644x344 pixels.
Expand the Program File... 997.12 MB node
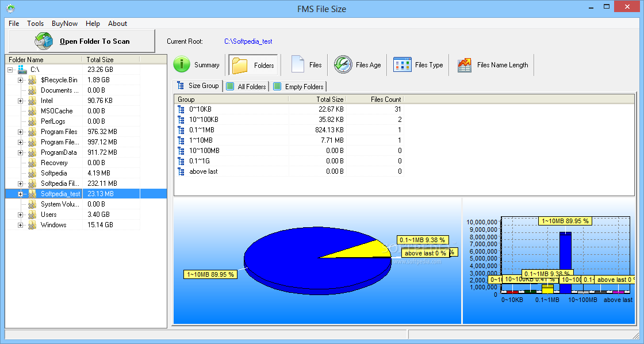point(20,142)
